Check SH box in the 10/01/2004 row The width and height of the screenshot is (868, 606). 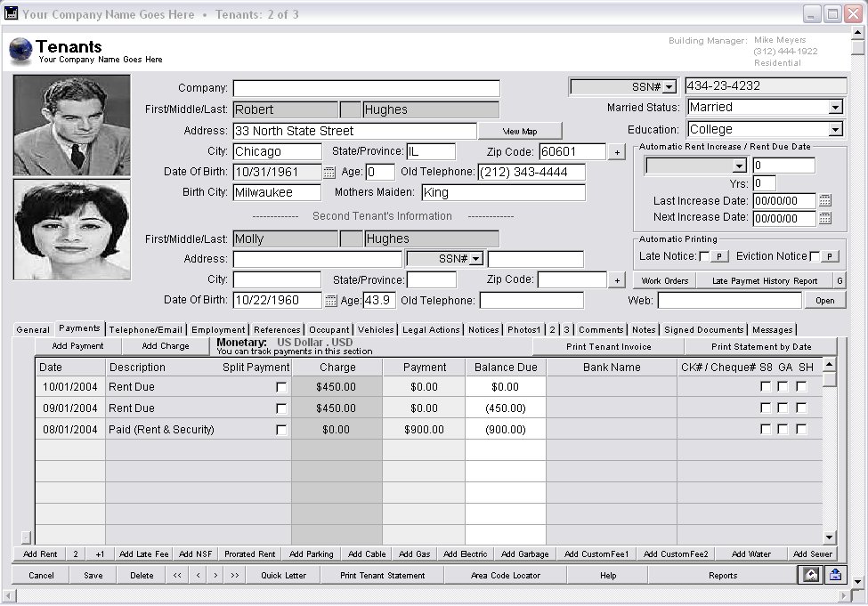pos(801,386)
